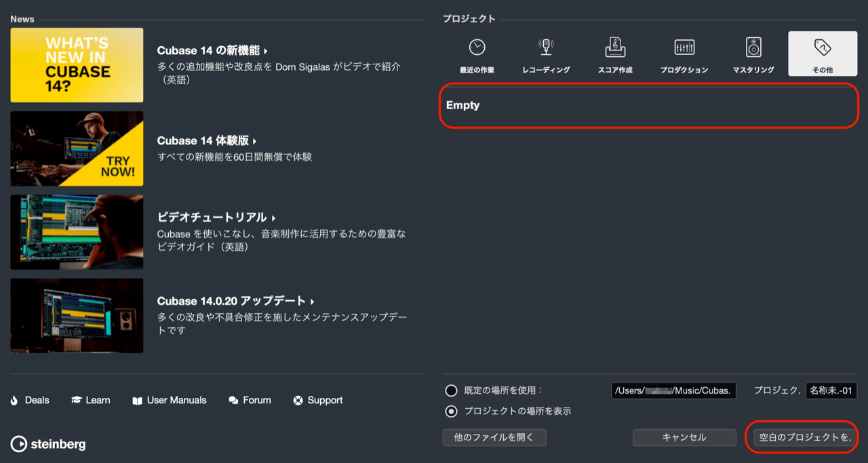Viewport: 868px width, 463px height.
Task: Select the その他 tag icon tab
Action: pyautogui.click(x=822, y=54)
